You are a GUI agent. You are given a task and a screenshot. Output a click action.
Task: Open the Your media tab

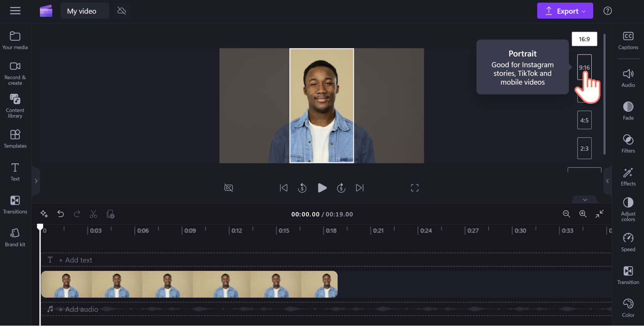[x=15, y=40]
